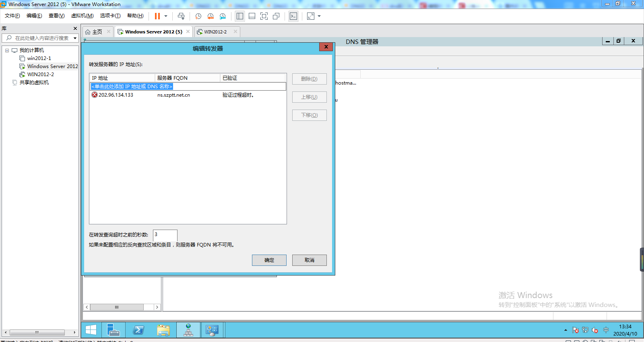Image resolution: width=644 pixels, height=342 pixels.
Task: Open the power options dropdown arrow
Action: click(165, 16)
